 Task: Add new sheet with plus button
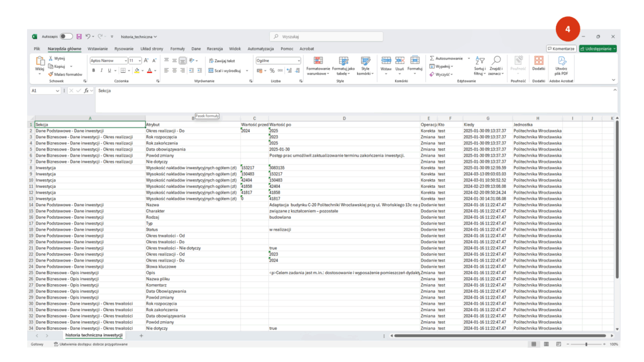tap(141, 336)
